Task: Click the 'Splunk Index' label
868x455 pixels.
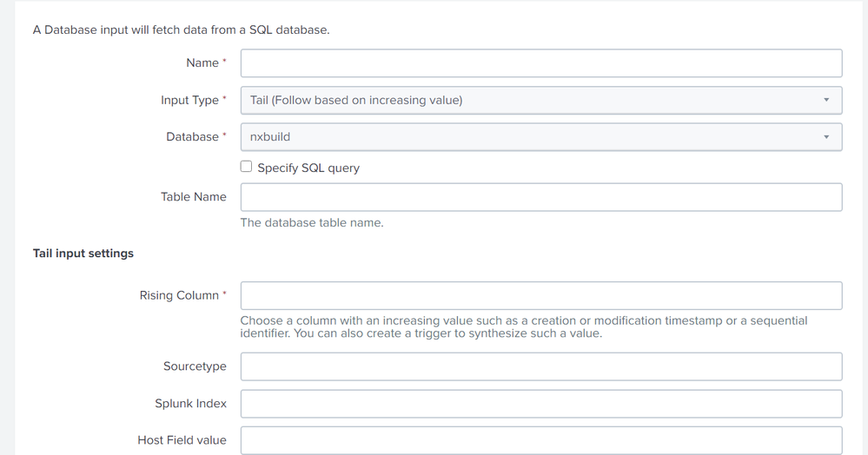Action: tap(190, 404)
